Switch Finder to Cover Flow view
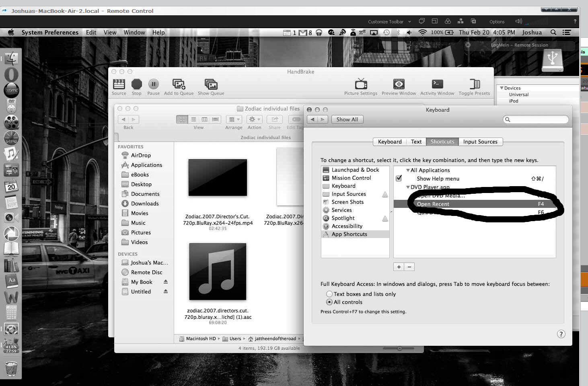588x386 pixels. (x=216, y=119)
